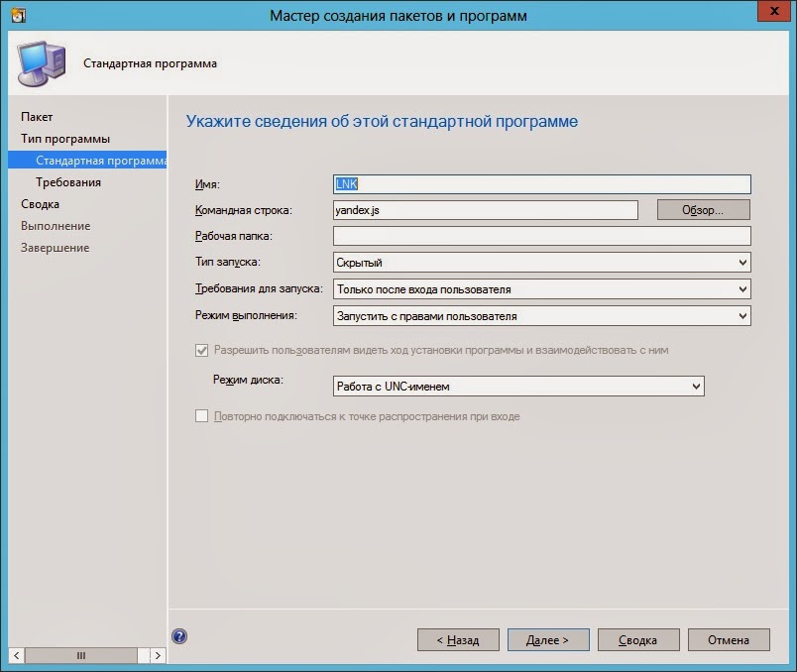The image size is (797, 672).
Task: Click the Обзор... browse button
Action: click(x=704, y=210)
